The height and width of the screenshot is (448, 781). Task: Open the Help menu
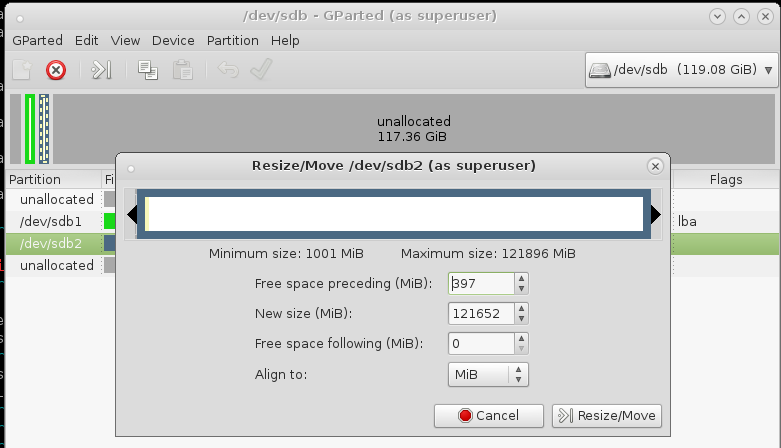point(285,40)
